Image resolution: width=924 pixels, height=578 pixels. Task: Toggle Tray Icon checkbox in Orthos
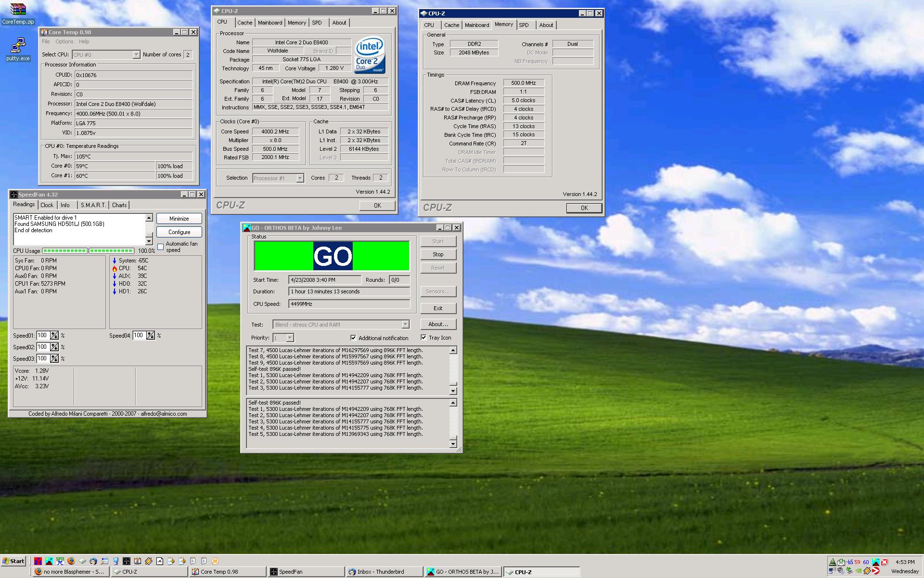(x=423, y=338)
